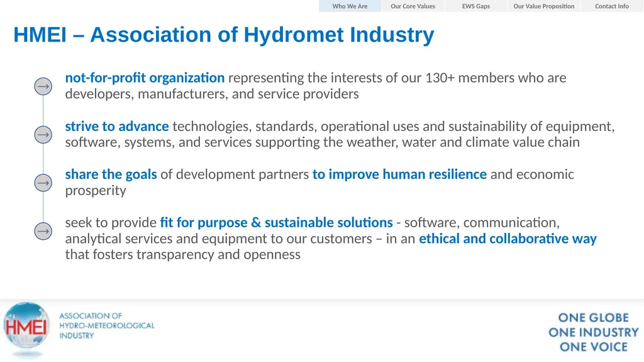Click the slide title HMEI – Association of Hydromet Industry
Image resolution: width=644 pixels, height=362 pixels.
click(x=224, y=35)
